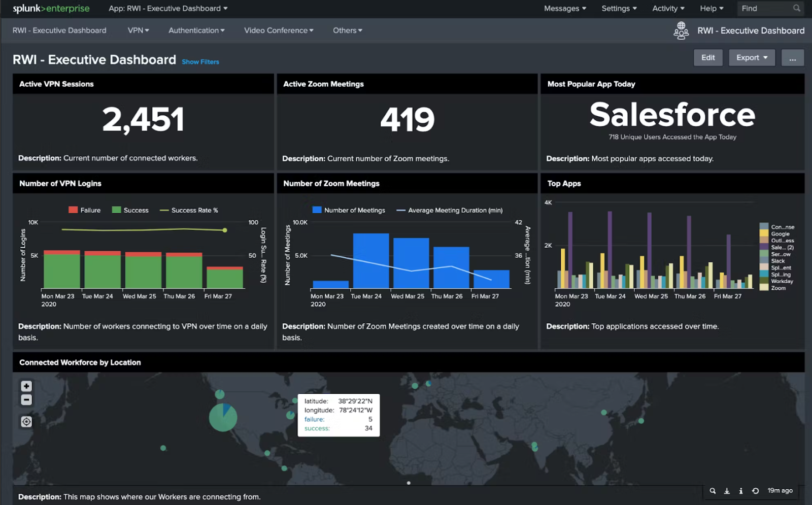
Task: Open the App: RWI - Executive Dashboard dropdown
Action: coord(168,9)
